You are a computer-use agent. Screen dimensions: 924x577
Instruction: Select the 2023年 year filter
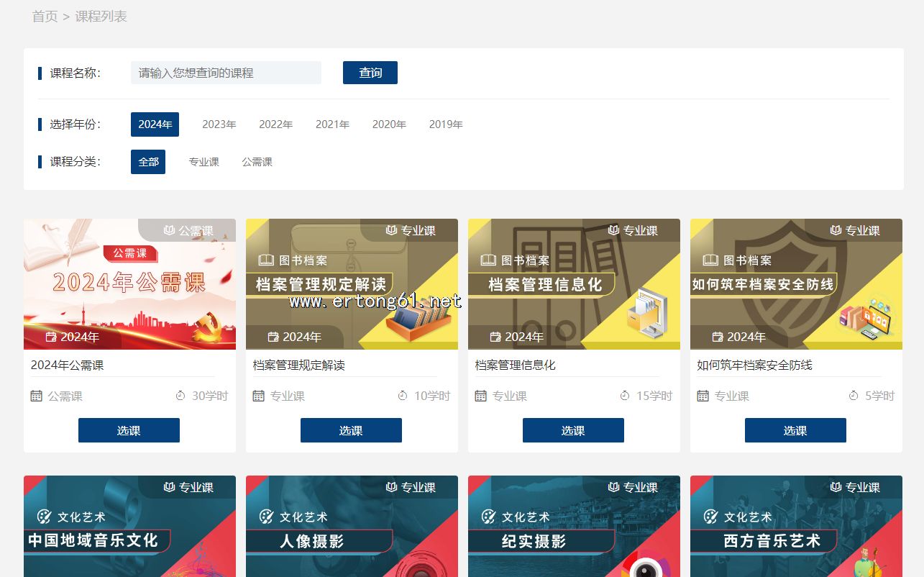click(219, 124)
